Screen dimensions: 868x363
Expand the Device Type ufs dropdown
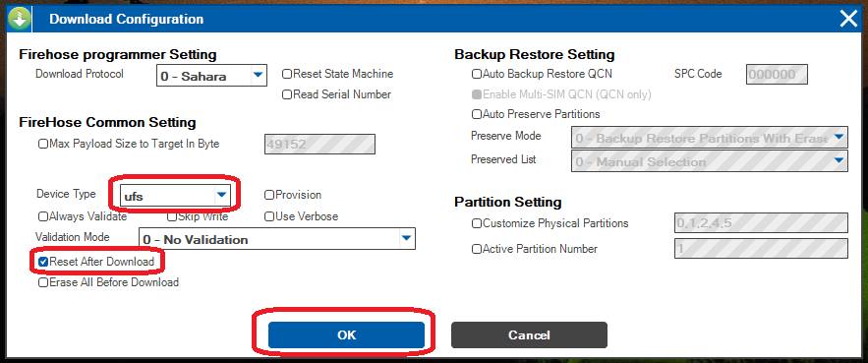pyautogui.click(x=174, y=195)
